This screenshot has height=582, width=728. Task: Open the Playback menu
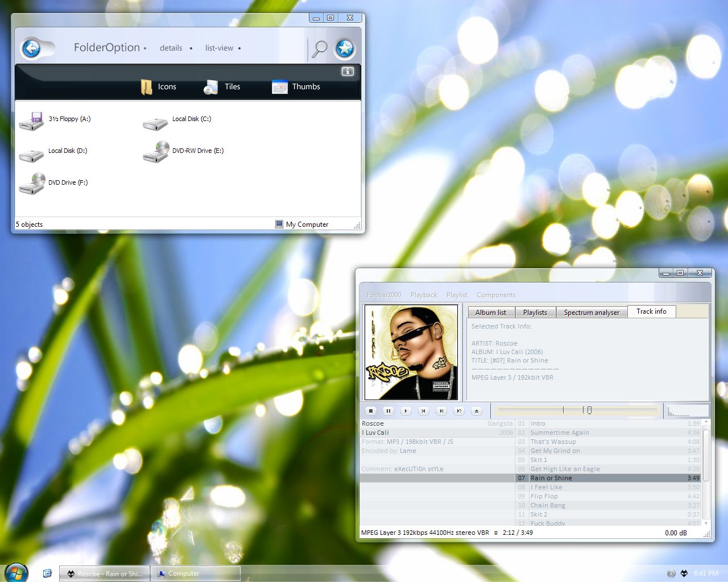pyautogui.click(x=424, y=295)
